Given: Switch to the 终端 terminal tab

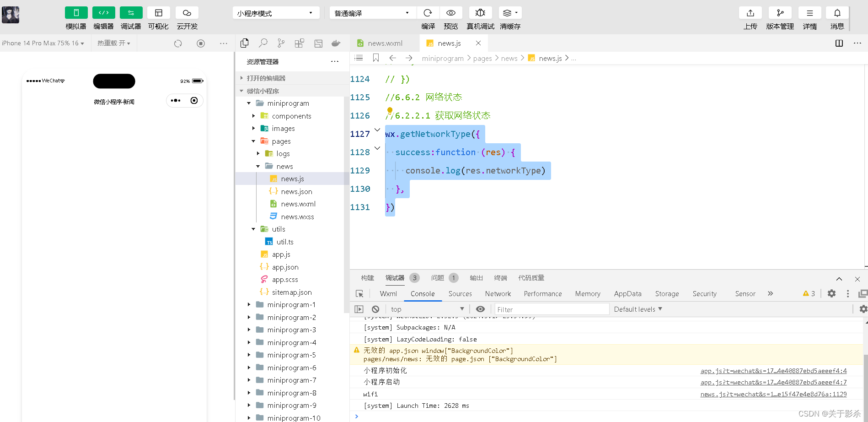Looking at the screenshot, I should click(500, 278).
